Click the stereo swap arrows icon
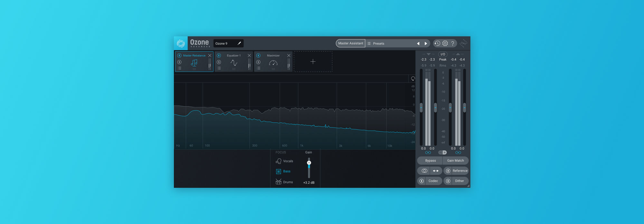The width and height of the screenshot is (644, 224). 436,171
